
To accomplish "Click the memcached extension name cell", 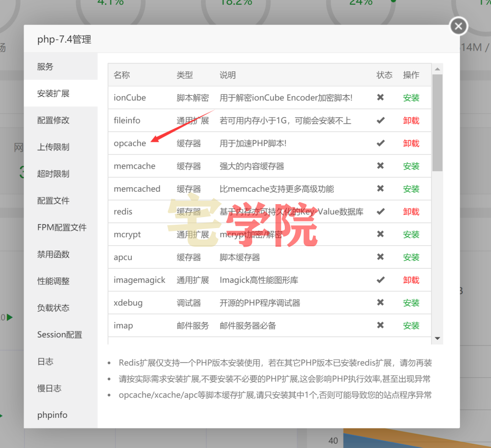I will 137,189.
